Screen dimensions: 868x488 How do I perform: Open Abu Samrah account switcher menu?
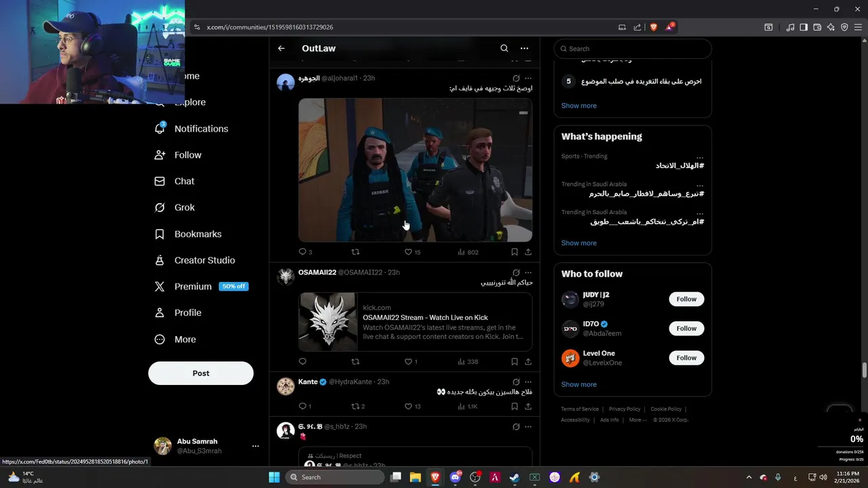(256, 446)
